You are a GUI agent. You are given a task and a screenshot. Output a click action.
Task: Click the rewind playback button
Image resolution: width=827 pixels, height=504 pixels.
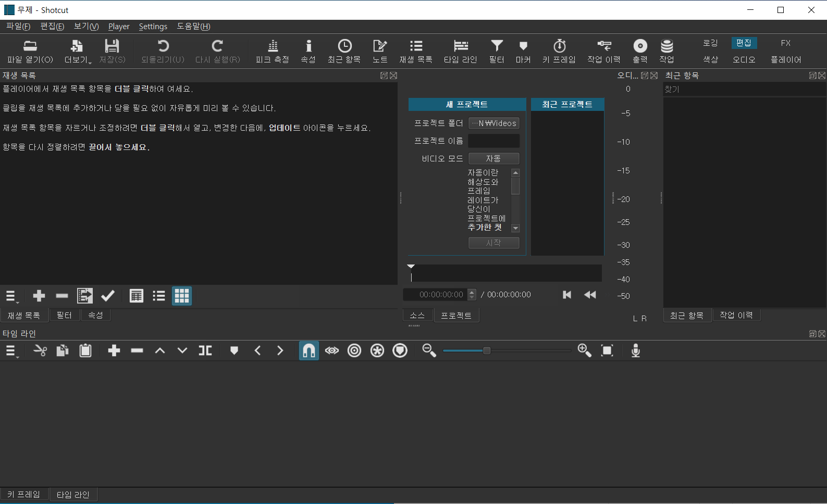coord(590,295)
